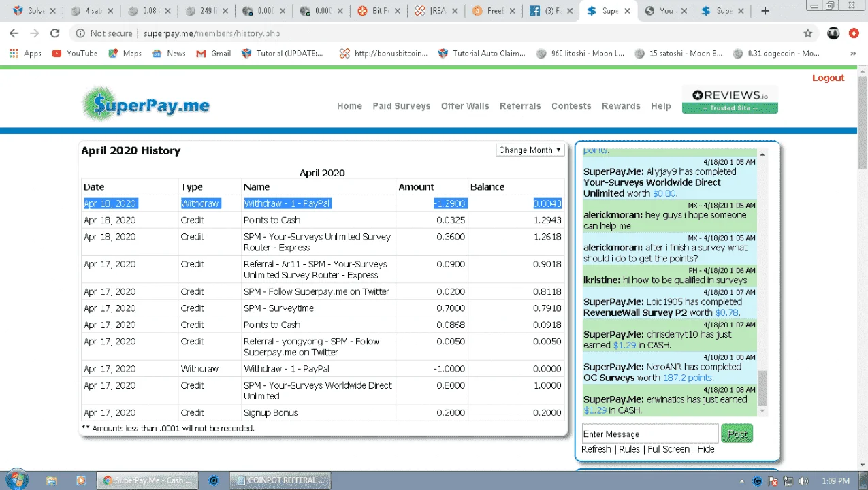
Task: Hide the chat panel
Action: (706, 449)
